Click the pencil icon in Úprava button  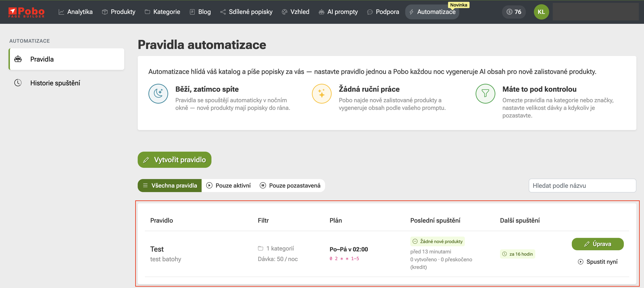coord(587,244)
